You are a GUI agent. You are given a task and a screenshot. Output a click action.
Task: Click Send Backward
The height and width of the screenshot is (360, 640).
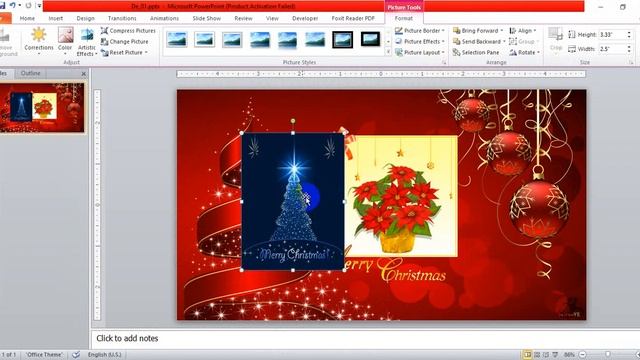[479, 42]
